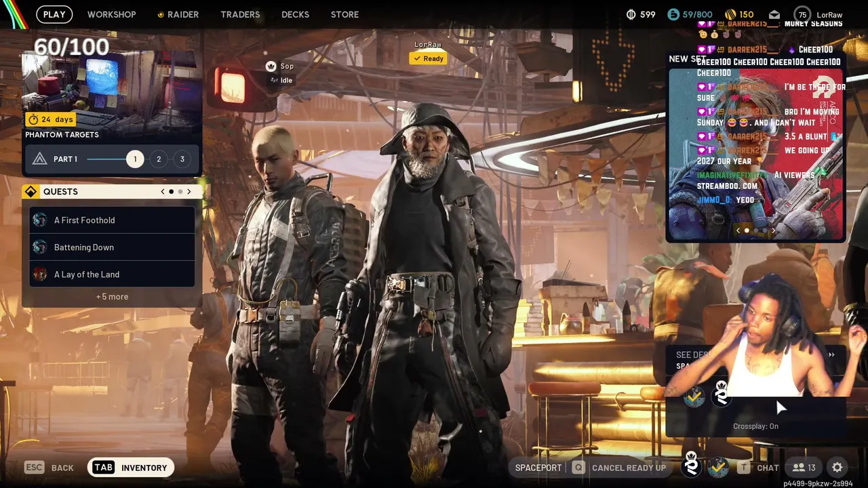The width and height of the screenshot is (868, 488).
Task: Go to next quests page arrow
Action: tap(189, 192)
